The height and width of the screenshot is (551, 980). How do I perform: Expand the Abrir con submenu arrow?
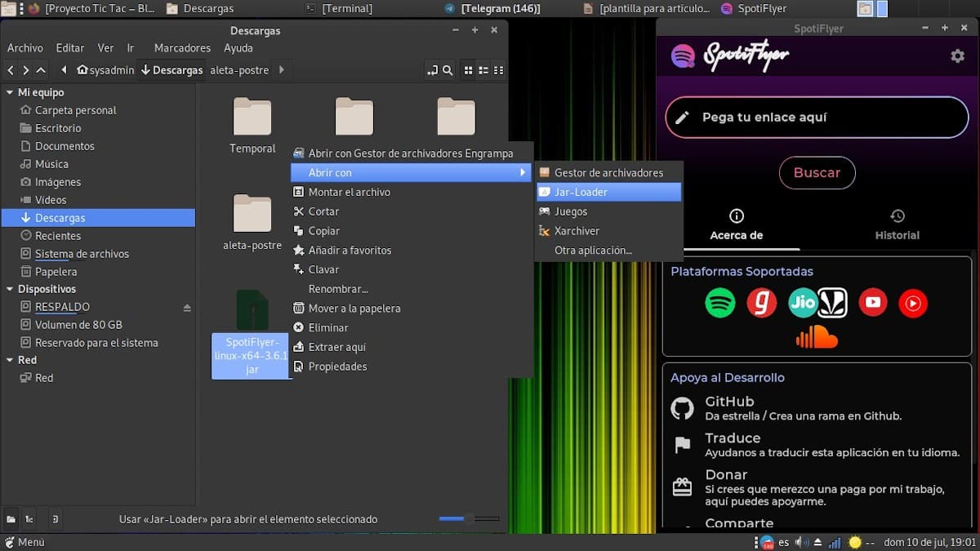523,172
